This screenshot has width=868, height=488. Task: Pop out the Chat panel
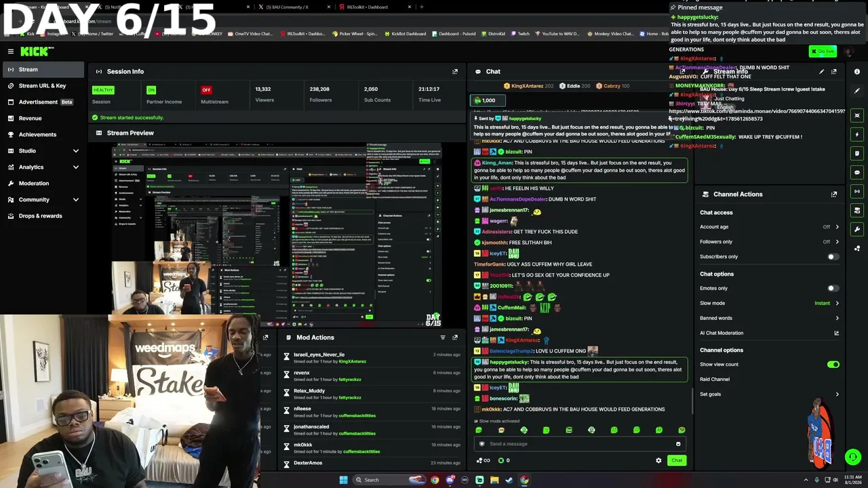point(682,71)
